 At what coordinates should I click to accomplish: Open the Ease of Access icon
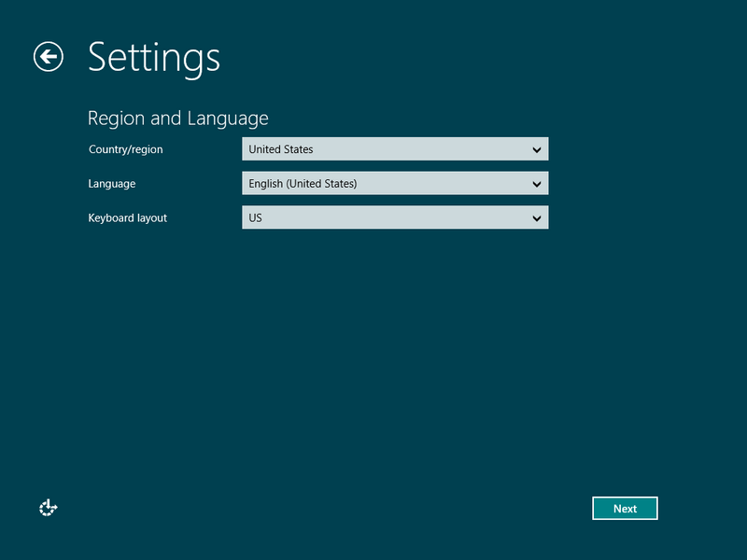pos(48,508)
